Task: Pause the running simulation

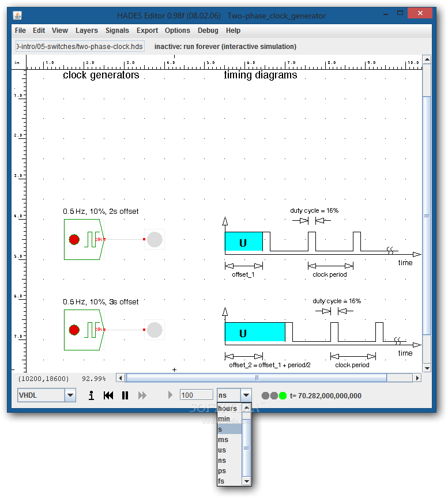Action: (125, 395)
